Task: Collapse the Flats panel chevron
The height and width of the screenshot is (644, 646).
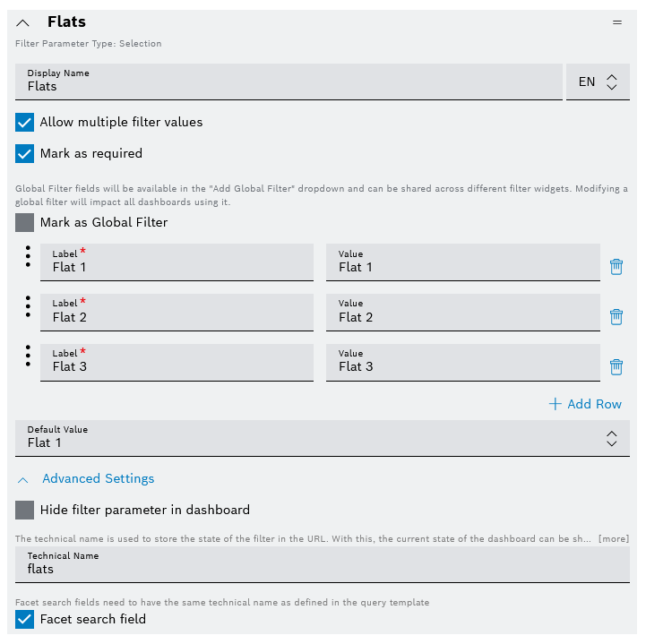Action: 23,22
